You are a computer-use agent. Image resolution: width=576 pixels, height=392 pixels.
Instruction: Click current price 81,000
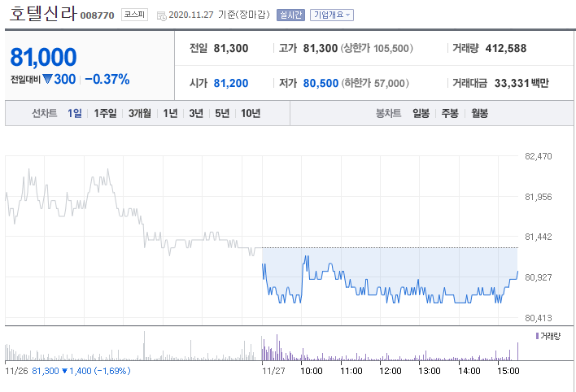(x=43, y=57)
